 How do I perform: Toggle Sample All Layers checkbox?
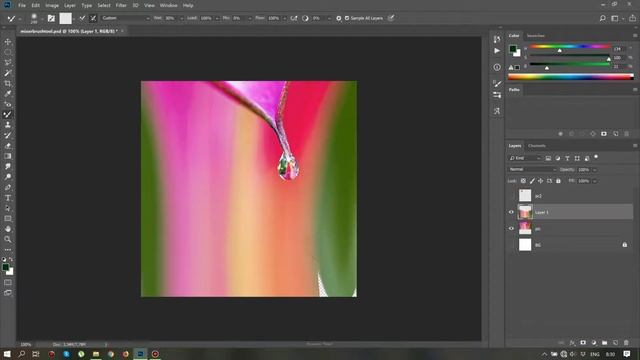click(347, 18)
